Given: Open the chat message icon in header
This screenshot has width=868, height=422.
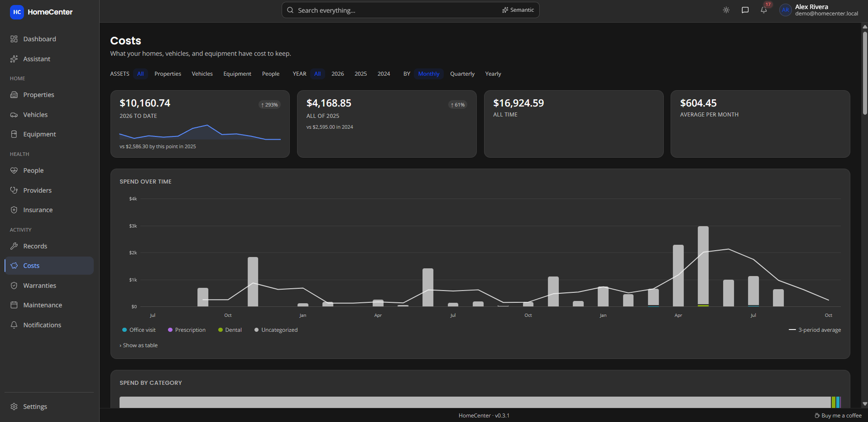Looking at the screenshot, I should click(745, 10).
